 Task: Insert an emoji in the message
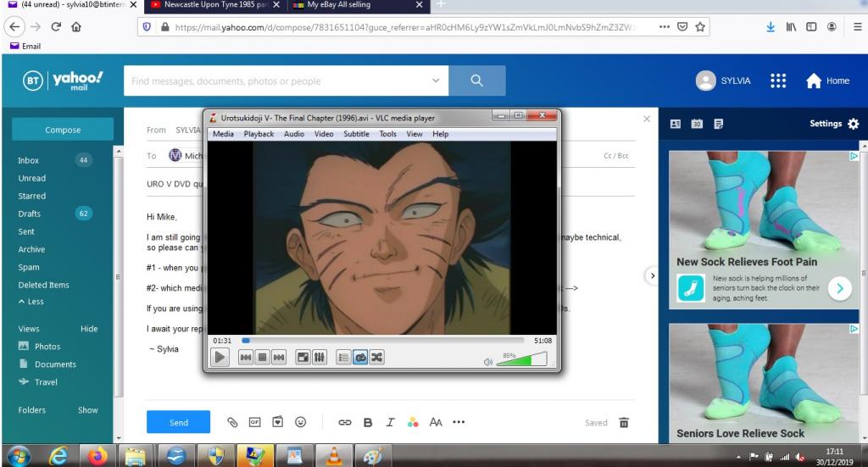click(301, 422)
